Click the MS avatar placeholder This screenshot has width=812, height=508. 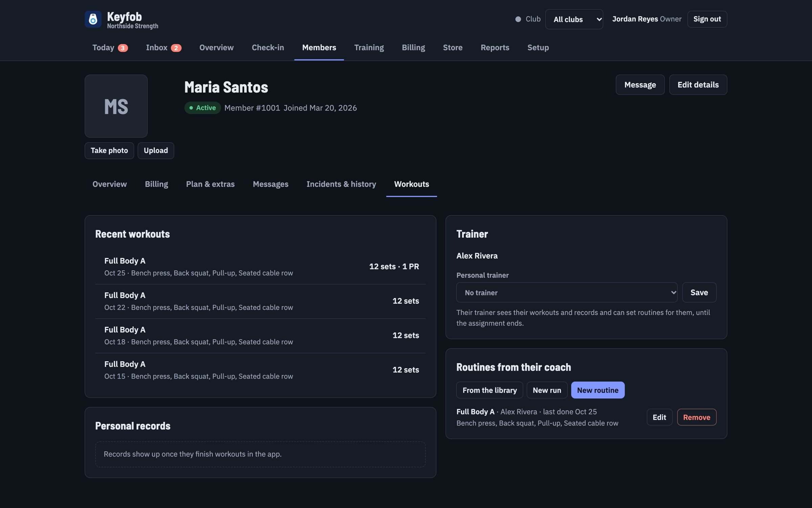[116, 106]
